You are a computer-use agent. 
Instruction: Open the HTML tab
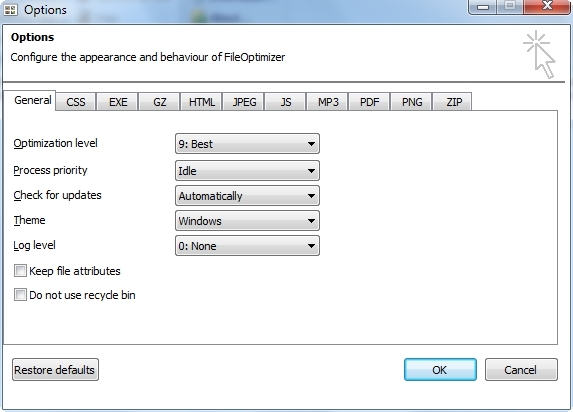(x=202, y=102)
